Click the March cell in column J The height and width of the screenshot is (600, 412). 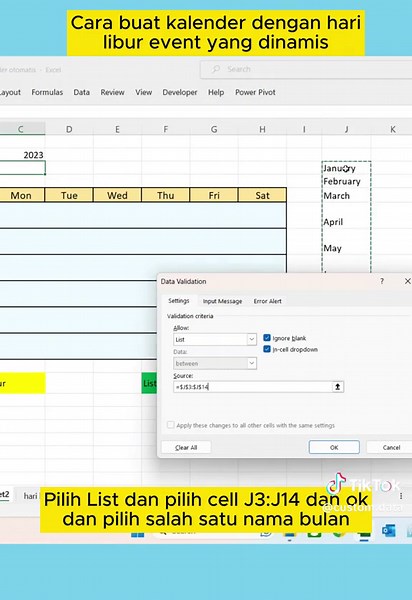pos(346,196)
